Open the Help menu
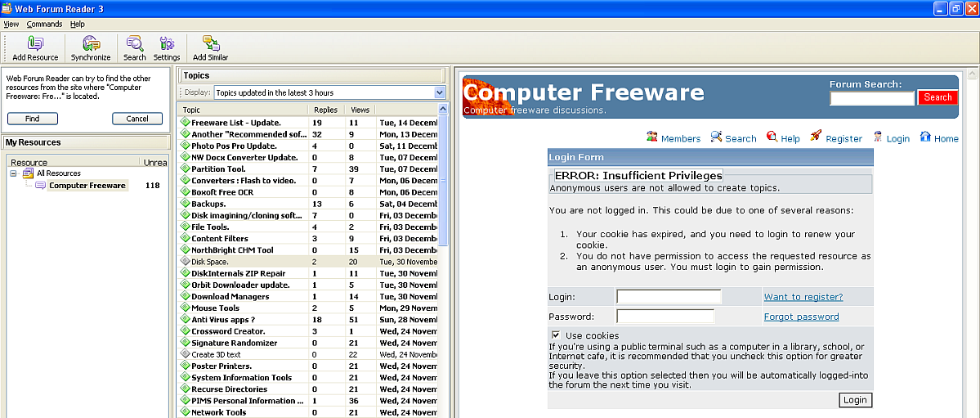The image size is (980, 418). [x=78, y=25]
